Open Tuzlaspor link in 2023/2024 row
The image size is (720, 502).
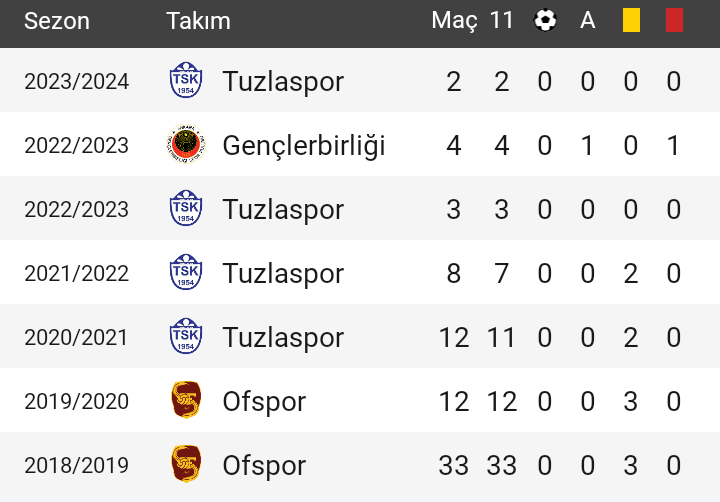pos(283,82)
